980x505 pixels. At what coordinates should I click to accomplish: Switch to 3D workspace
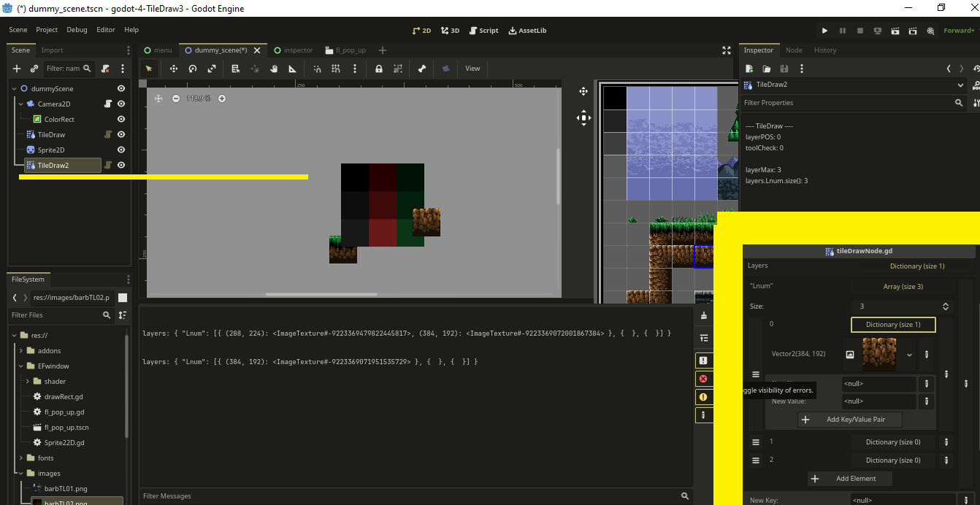[450, 31]
